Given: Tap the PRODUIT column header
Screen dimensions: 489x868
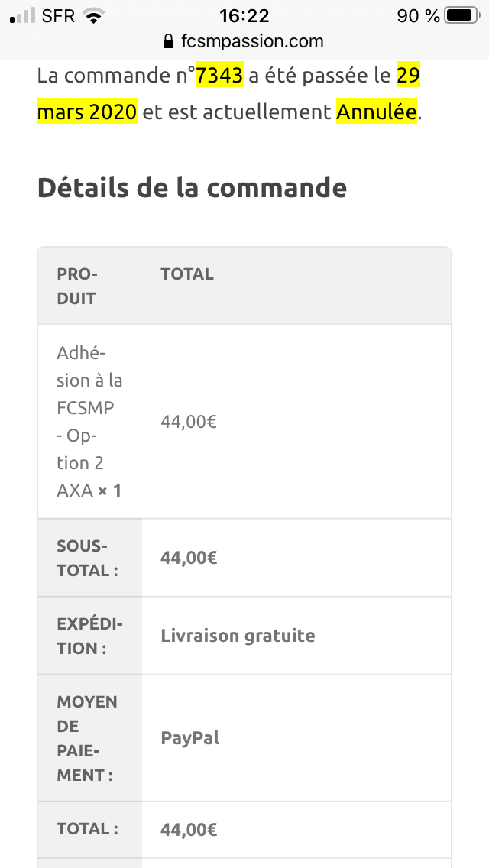Looking at the screenshot, I should click(77, 286).
